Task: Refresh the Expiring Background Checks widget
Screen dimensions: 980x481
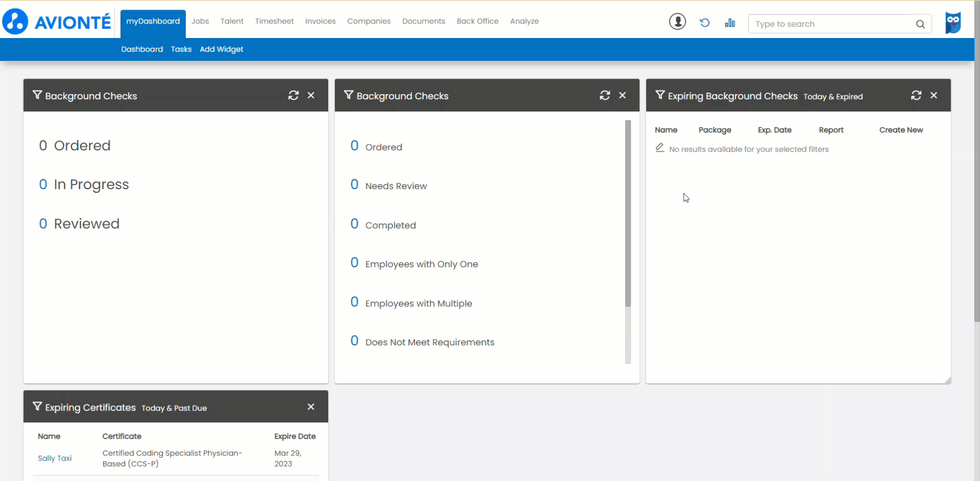Action: tap(916, 96)
